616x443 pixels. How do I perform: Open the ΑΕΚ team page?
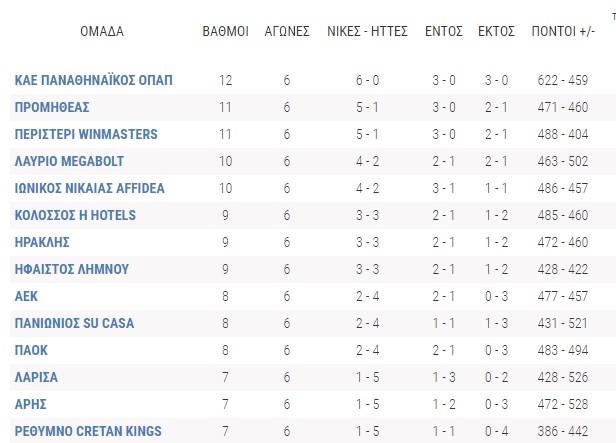point(27,296)
